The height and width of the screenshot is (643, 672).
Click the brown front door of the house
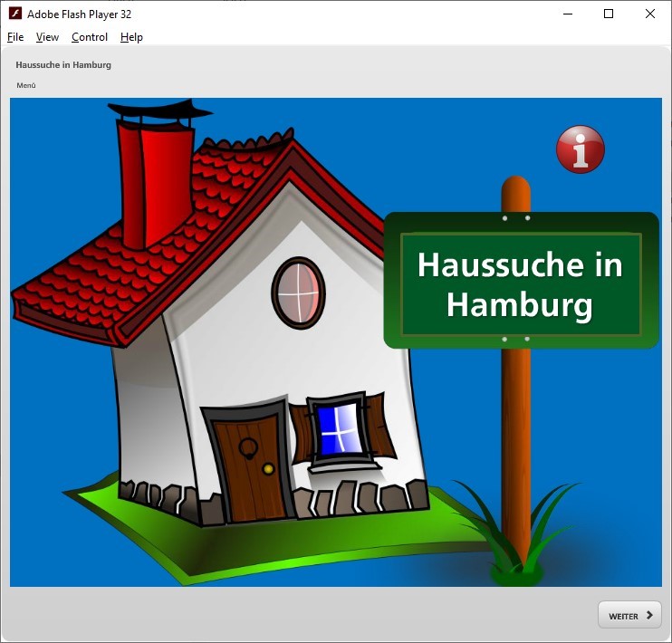250,464
